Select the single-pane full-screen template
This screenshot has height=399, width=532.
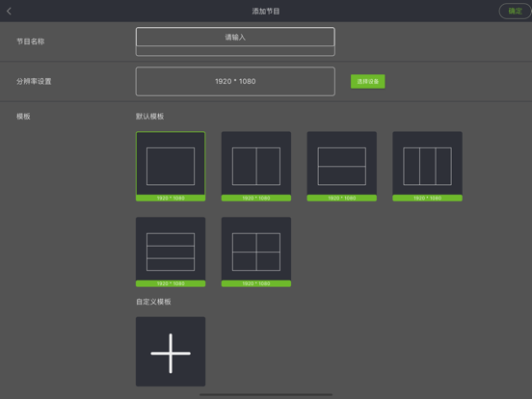point(171,166)
